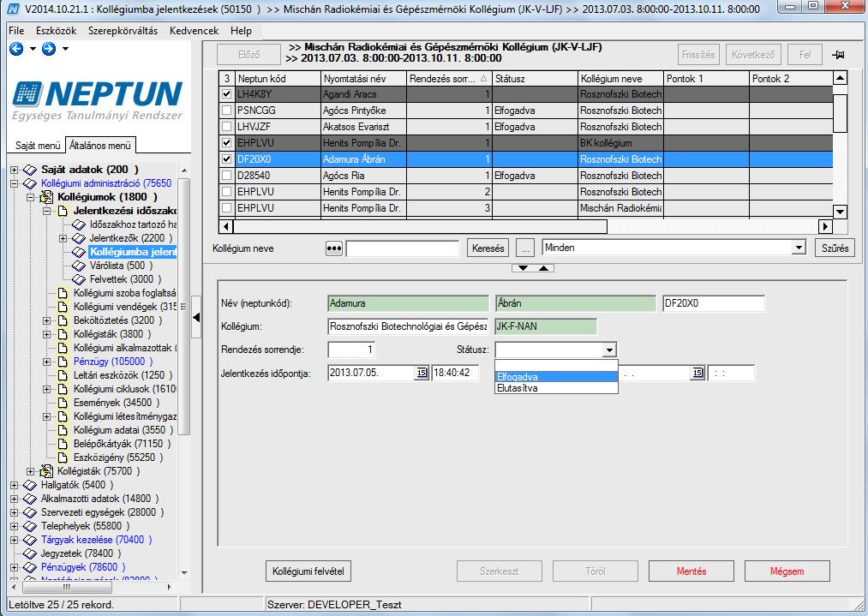
Task: Expand the Saját adatok (200) node
Action: pyautogui.click(x=15, y=170)
